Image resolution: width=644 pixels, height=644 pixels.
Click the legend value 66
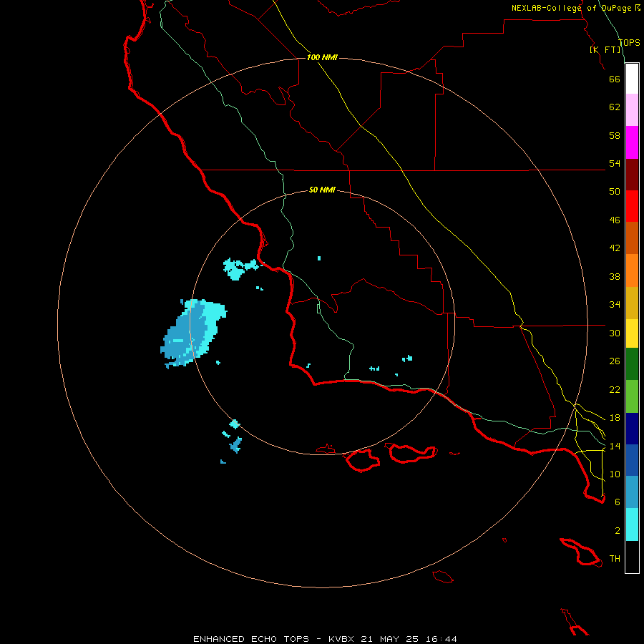pyautogui.click(x=615, y=79)
